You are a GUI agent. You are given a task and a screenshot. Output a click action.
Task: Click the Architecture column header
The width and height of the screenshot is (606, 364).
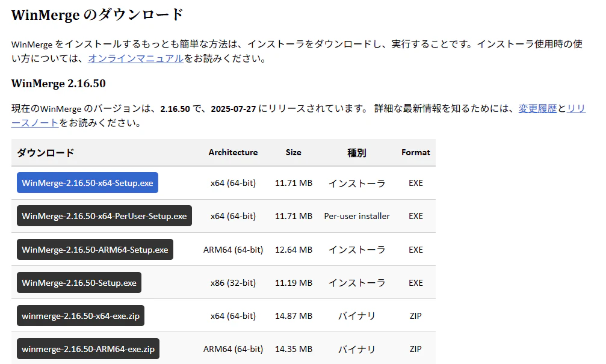click(233, 152)
